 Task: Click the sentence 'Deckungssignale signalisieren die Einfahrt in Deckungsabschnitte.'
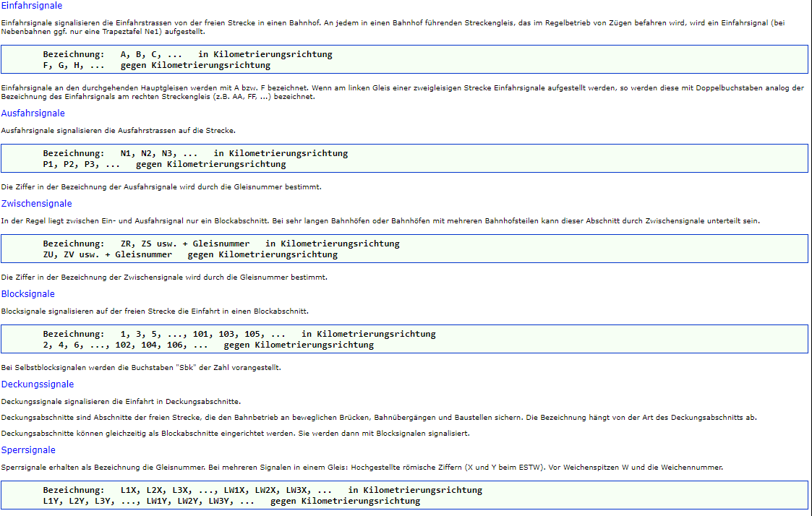click(121, 402)
